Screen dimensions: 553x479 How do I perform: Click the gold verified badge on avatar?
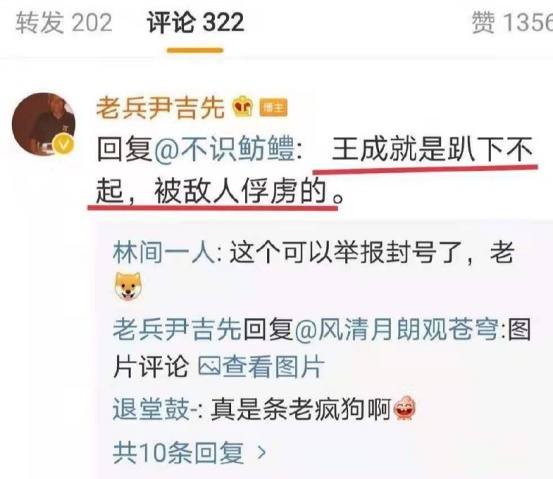pyautogui.click(x=63, y=145)
